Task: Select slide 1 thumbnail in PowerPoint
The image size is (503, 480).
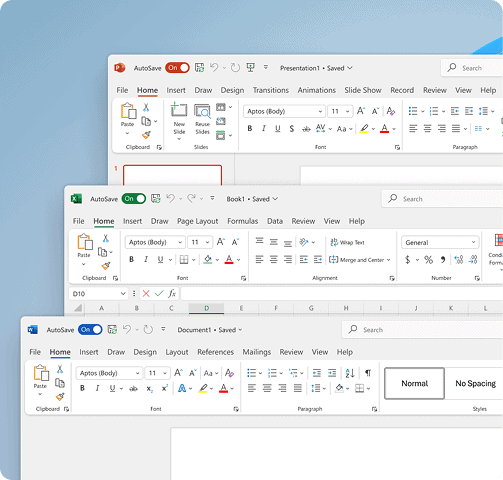Action: click(172, 175)
